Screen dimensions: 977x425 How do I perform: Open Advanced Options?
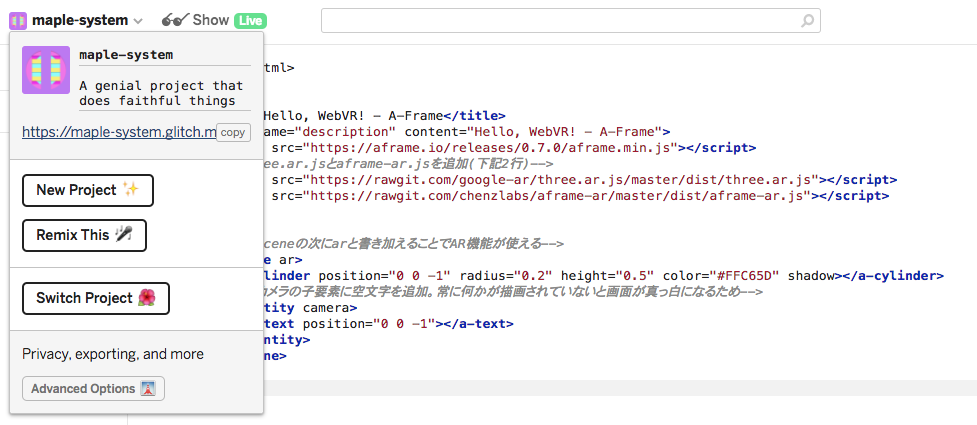[93, 389]
